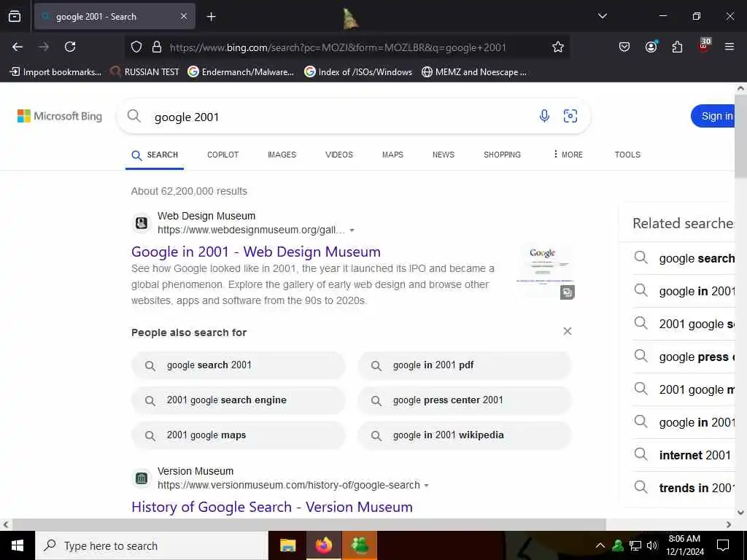View site security padlock info

click(x=156, y=47)
